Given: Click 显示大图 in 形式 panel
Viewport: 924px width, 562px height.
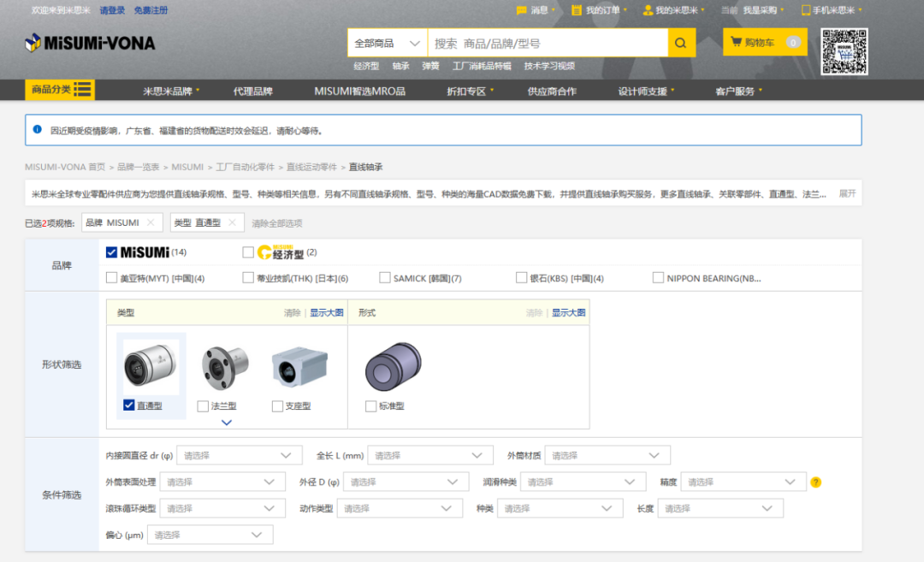Looking at the screenshot, I should (568, 313).
